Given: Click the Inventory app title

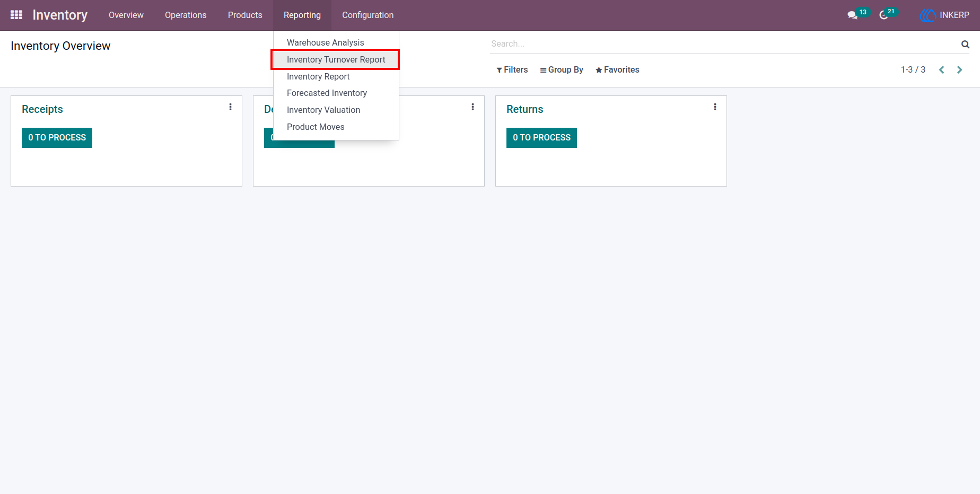Looking at the screenshot, I should click(x=60, y=15).
